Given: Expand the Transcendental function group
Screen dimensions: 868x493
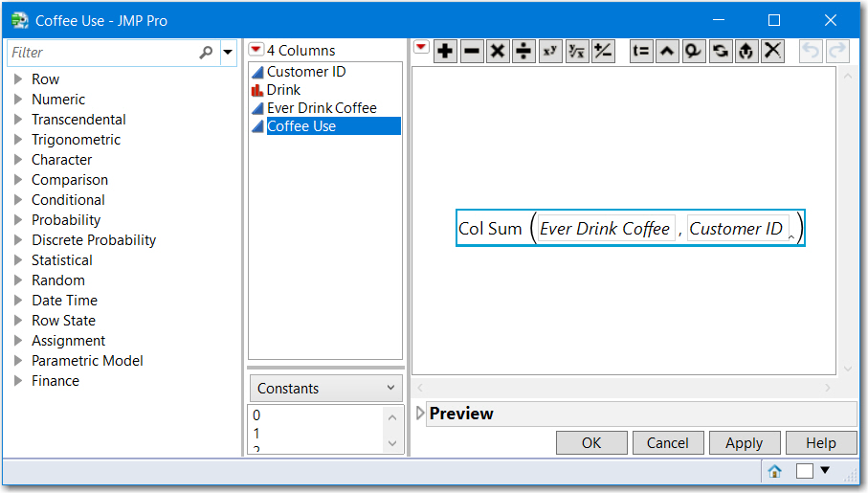Looking at the screenshot, I should pyautogui.click(x=18, y=119).
